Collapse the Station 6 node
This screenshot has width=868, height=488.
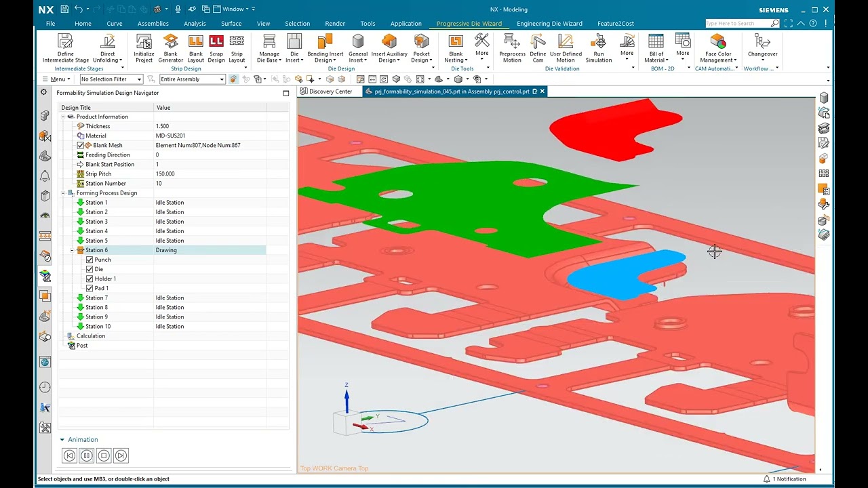pyautogui.click(x=72, y=250)
